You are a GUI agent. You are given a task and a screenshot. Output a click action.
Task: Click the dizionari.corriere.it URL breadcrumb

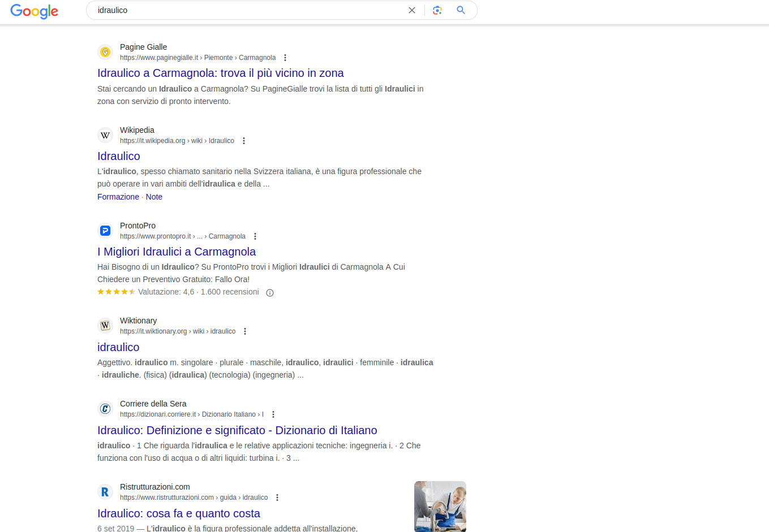(192, 414)
